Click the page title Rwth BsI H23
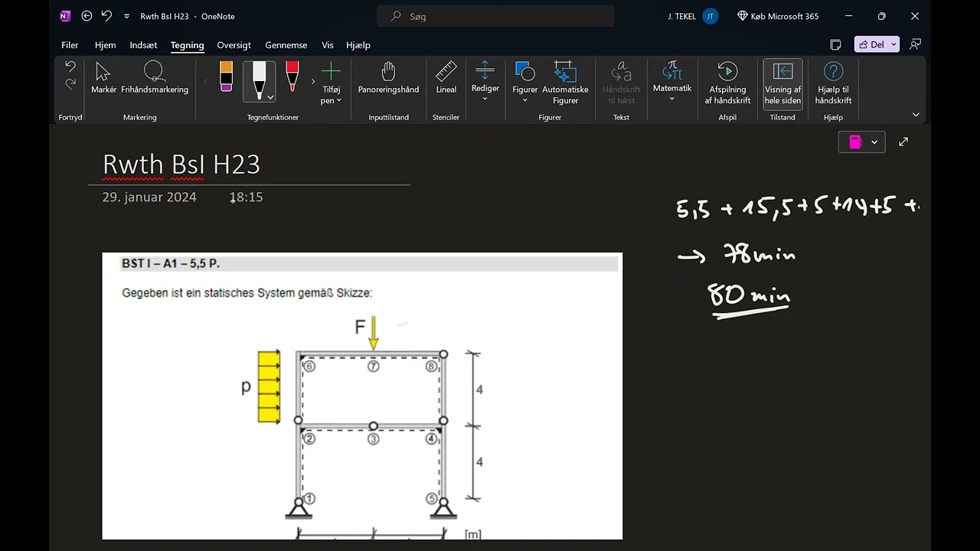This screenshot has width=980, height=551. point(181,165)
